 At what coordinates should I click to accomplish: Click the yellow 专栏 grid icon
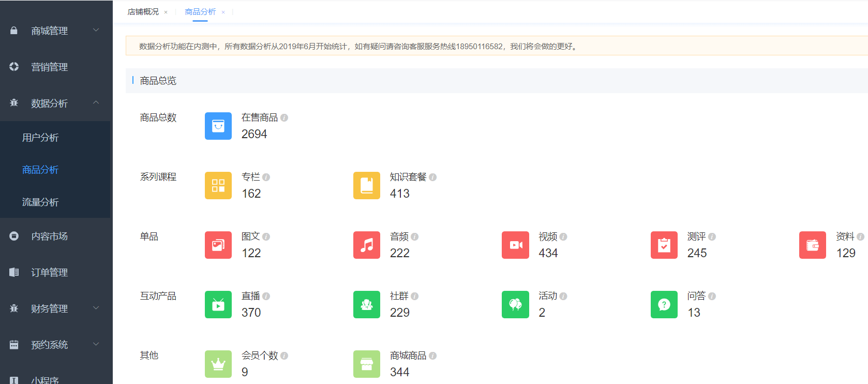tap(218, 185)
